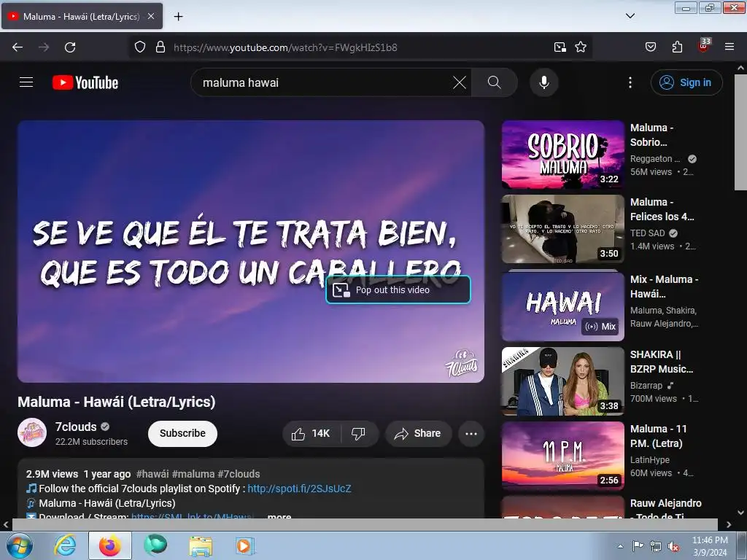Open the 7clouds channel avatar
The height and width of the screenshot is (560, 747).
(32, 433)
